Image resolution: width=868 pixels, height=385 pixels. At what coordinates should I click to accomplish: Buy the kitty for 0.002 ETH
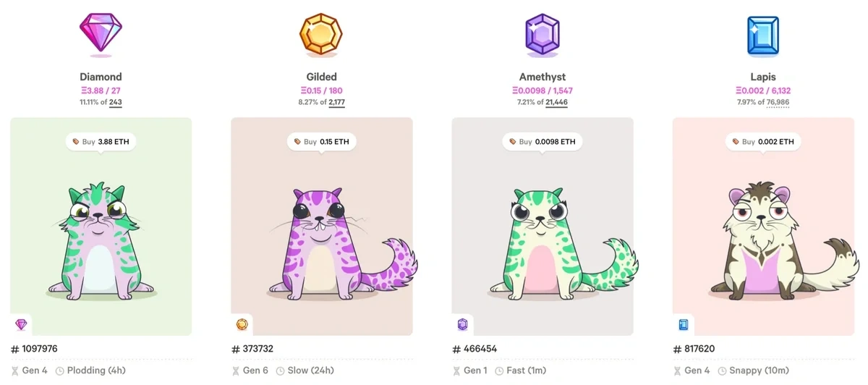763,142
